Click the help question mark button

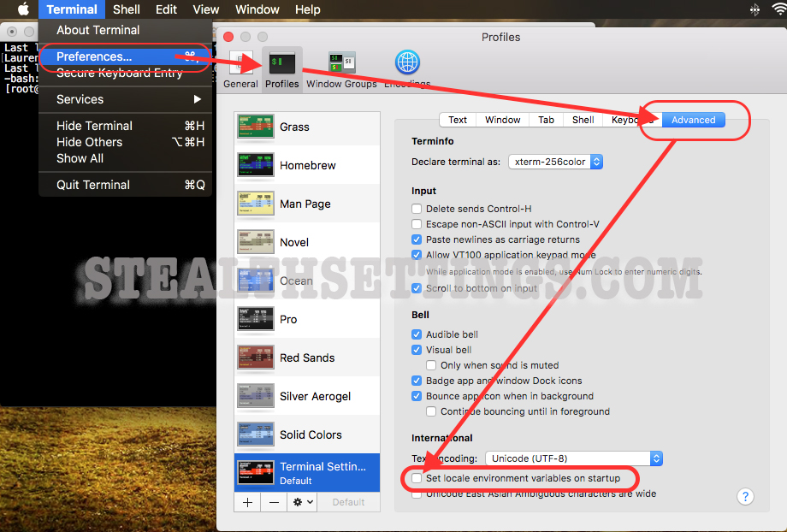(x=745, y=496)
